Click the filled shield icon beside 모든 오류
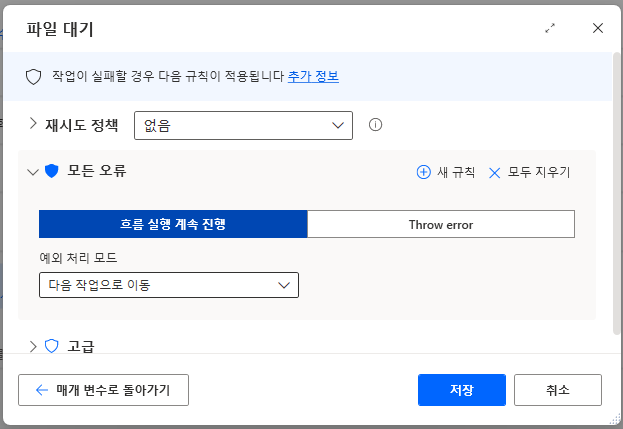Screen dimensions: 623x429 tap(52, 171)
